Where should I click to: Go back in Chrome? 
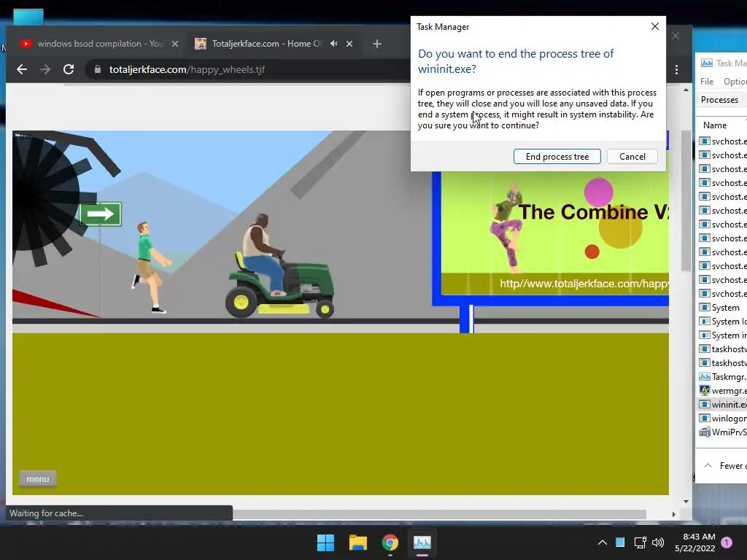tap(22, 69)
